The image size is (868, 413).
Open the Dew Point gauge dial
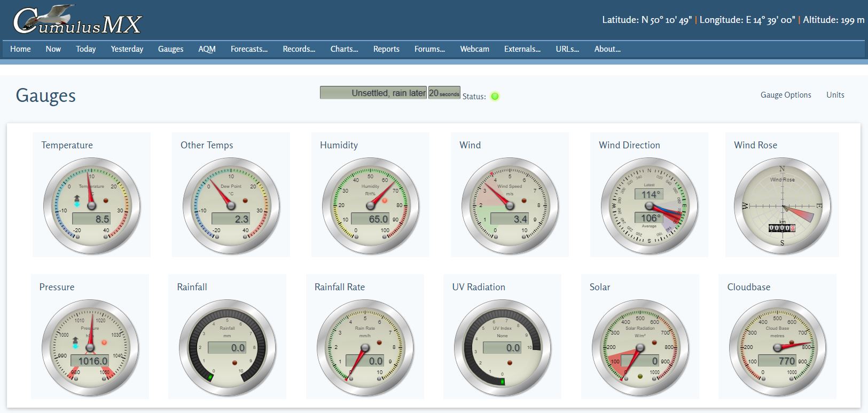(231, 205)
